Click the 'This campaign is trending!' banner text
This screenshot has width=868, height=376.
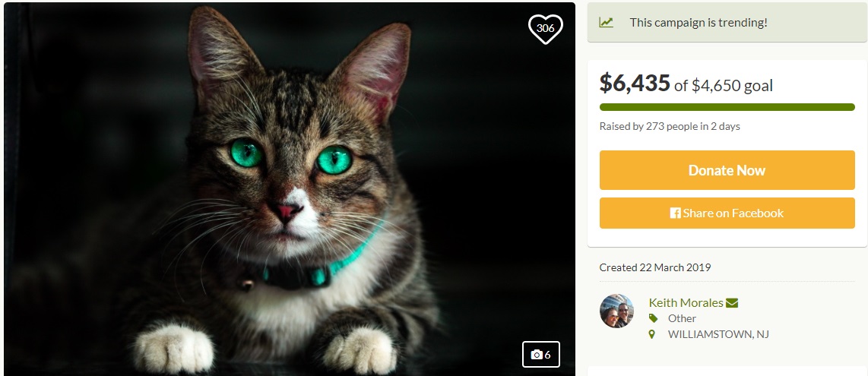[699, 22]
